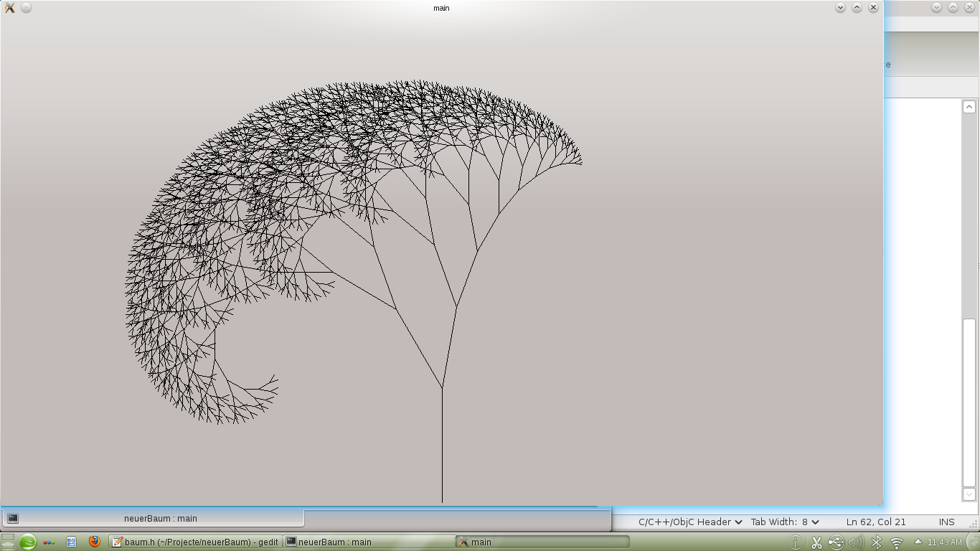This screenshot has height=551, width=980.
Task: Open the openSUSE green application launcher
Action: pyautogui.click(x=27, y=542)
